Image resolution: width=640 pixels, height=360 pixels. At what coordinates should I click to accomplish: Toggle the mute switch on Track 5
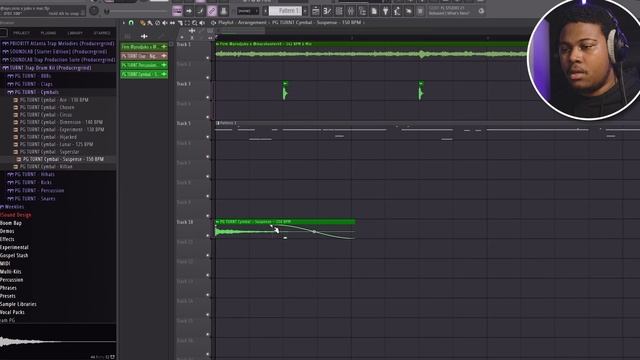(208, 137)
